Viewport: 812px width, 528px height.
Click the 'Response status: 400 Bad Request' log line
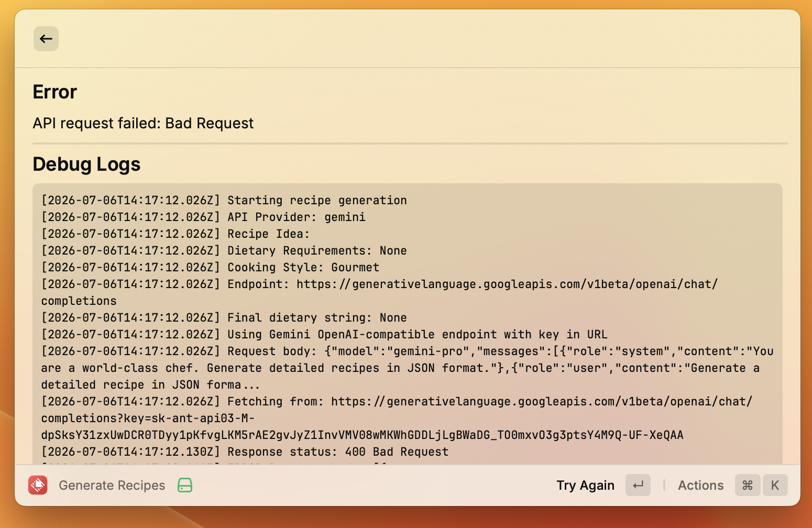tap(245, 452)
